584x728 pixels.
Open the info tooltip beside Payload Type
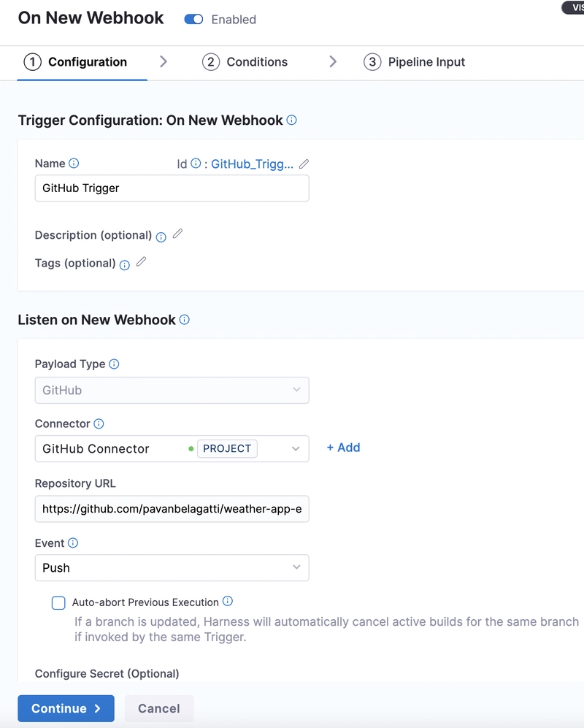tap(114, 364)
